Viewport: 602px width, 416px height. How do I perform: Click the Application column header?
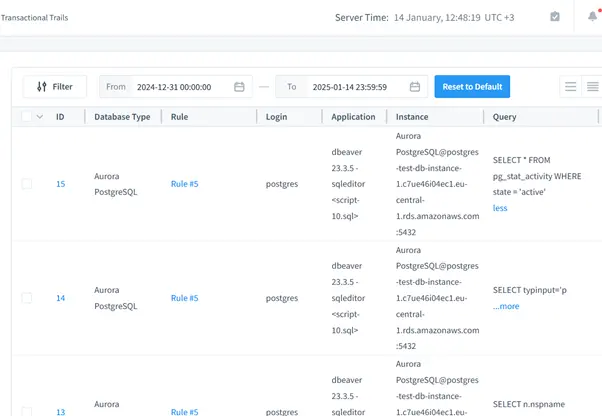click(353, 117)
